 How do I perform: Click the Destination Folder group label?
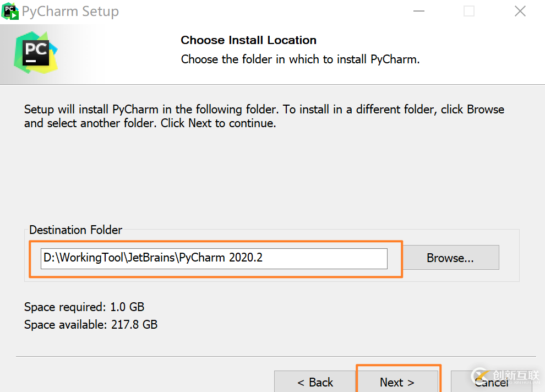tap(75, 230)
